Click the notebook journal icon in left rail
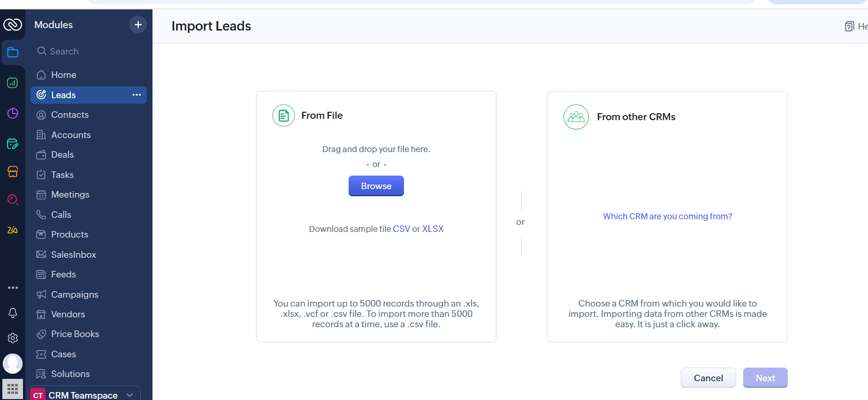This screenshot has height=400, width=868. (x=12, y=144)
